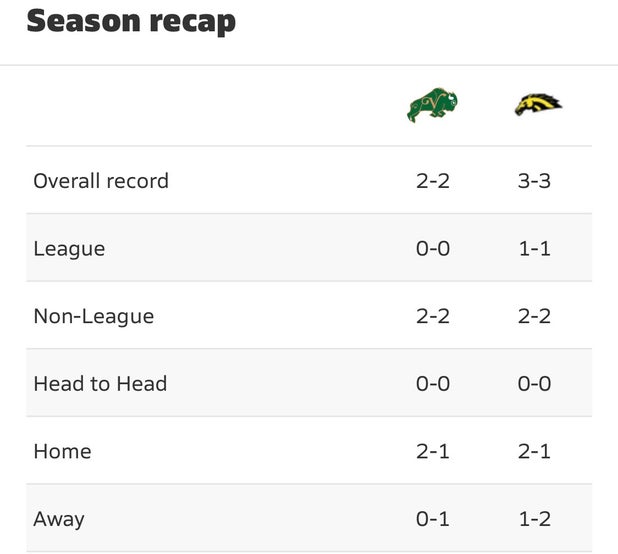Click the buffalo team's 2-2 overall record
This screenshot has height=554, width=618.
pyautogui.click(x=433, y=181)
